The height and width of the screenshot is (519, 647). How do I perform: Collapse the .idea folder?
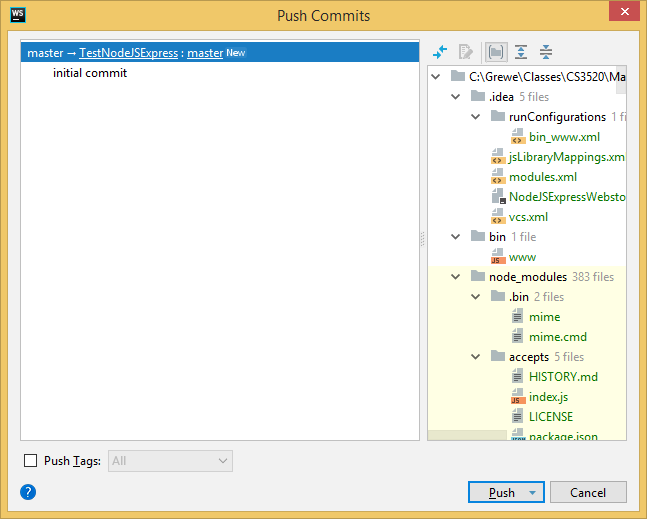(455, 97)
